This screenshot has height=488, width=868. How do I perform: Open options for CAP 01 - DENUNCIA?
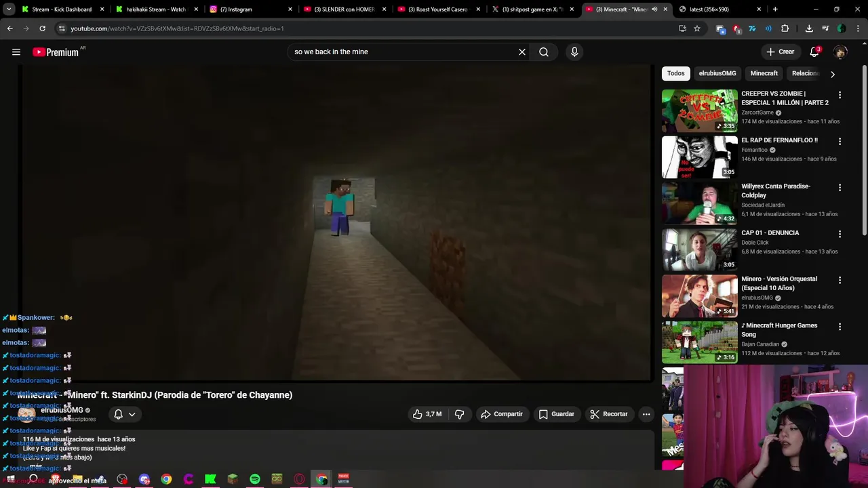pos(840,234)
